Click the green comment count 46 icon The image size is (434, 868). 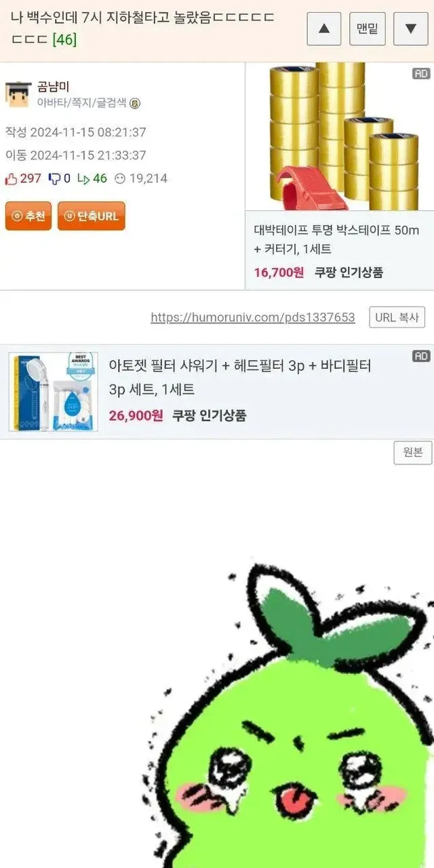click(83, 179)
